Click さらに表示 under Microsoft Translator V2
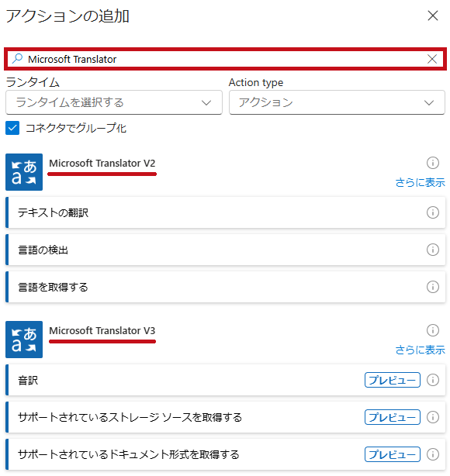This screenshot has height=476, width=450. tap(420, 182)
